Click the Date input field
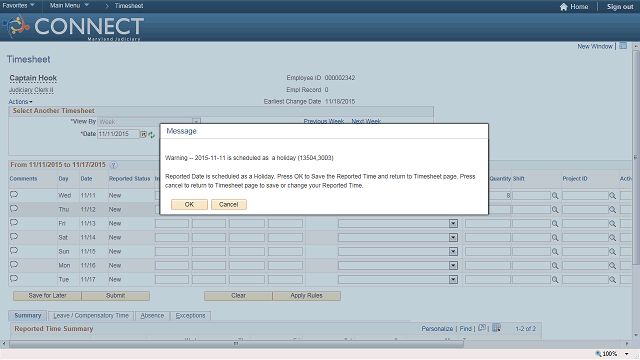Viewport: 640px width, 360px height. [x=118, y=134]
